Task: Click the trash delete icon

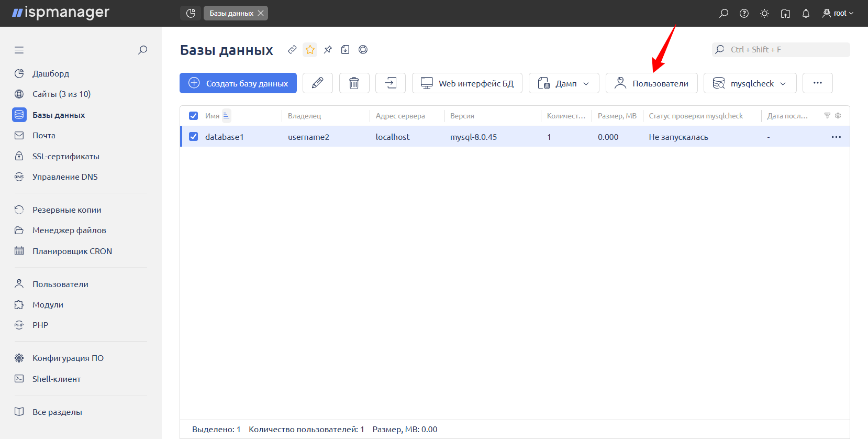Action: click(354, 83)
